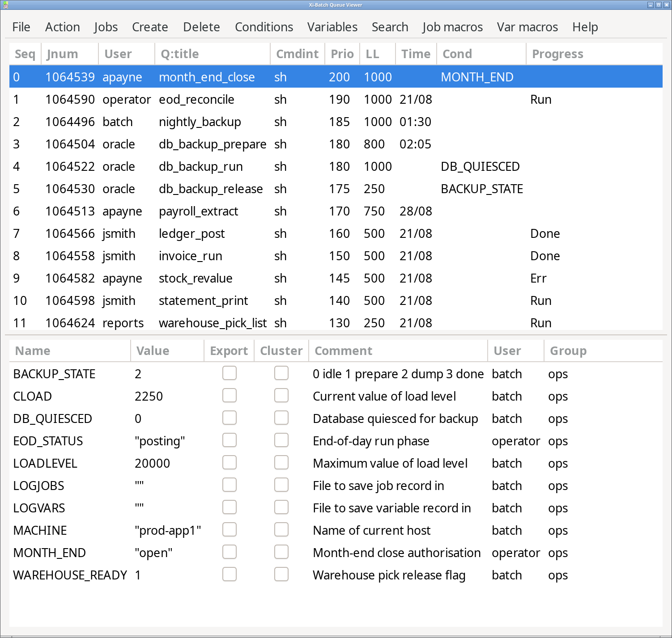Select the db_backup_release job
Viewport: 672px width, 638px height.
(x=336, y=189)
